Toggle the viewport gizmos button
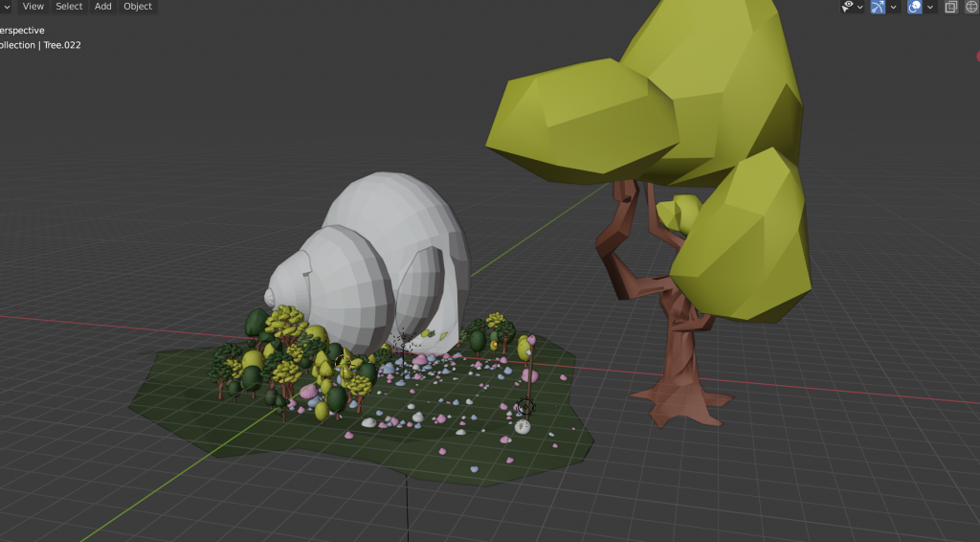Viewport: 980px width, 542px height. tap(879, 7)
